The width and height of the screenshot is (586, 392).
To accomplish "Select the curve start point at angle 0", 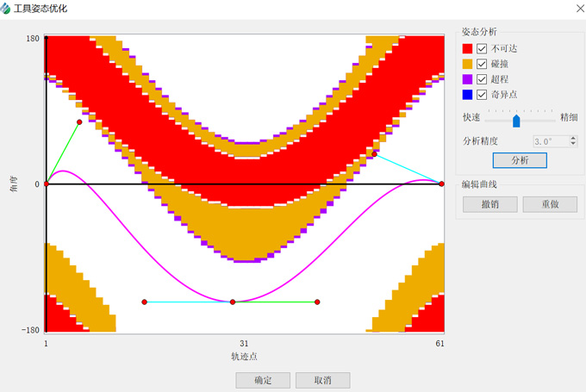I will point(47,184).
